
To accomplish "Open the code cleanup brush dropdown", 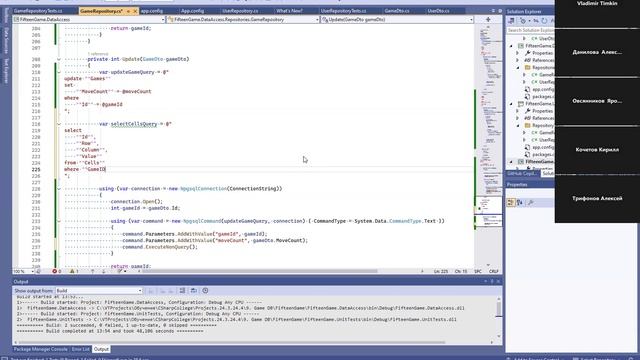I will pos(122,271).
